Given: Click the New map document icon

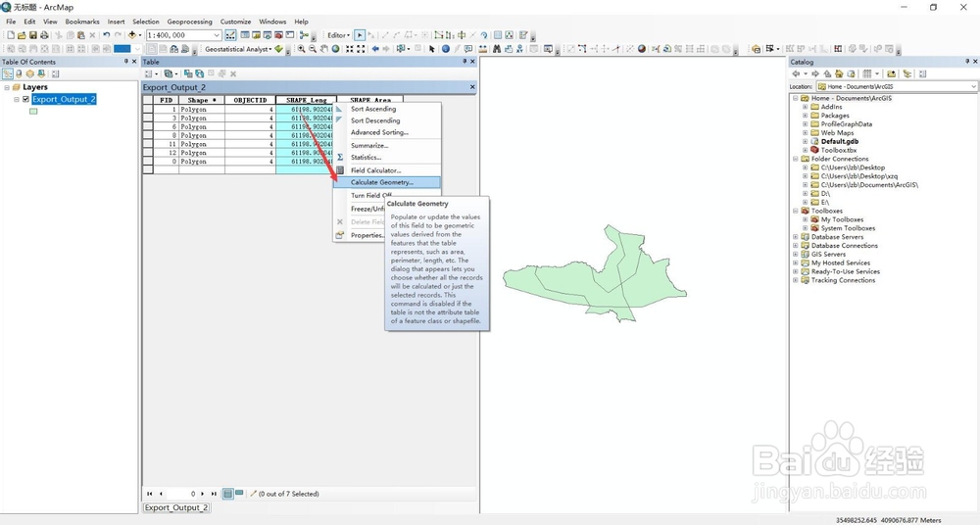Looking at the screenshot, I should [x=11, y=35].
